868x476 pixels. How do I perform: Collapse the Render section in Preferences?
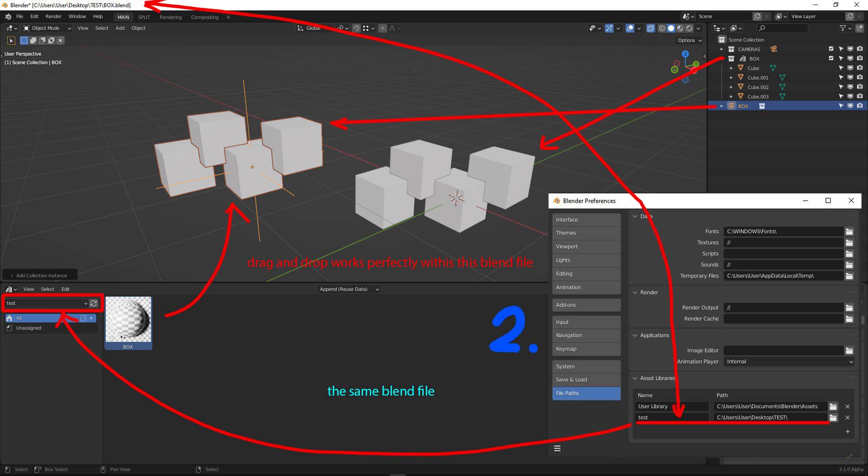635,293
